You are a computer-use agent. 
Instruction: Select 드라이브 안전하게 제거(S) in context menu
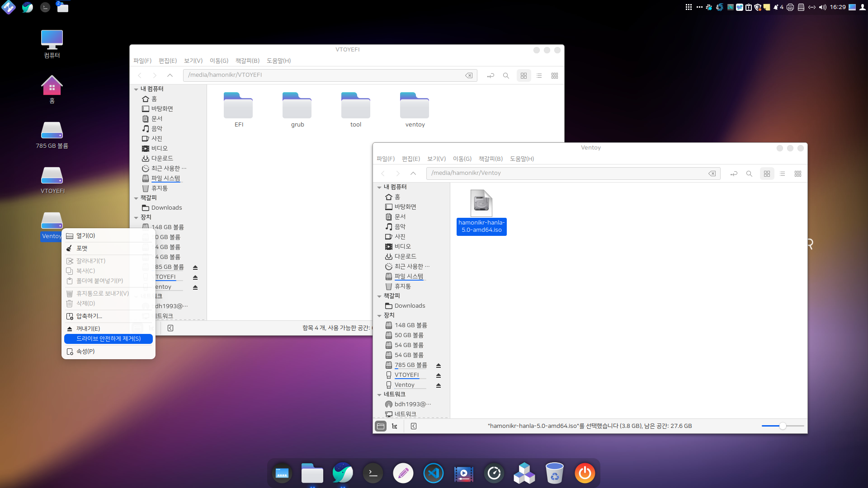(x=108, y=338)
